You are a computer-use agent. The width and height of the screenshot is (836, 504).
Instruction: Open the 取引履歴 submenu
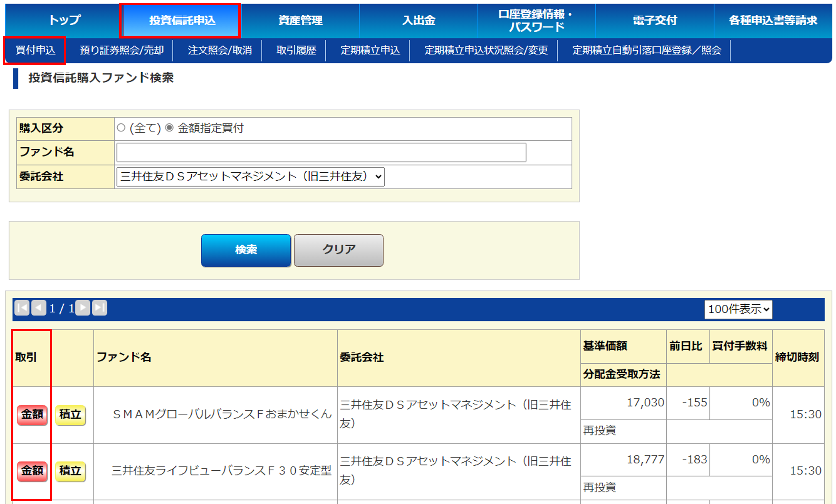tap(296, 50)
